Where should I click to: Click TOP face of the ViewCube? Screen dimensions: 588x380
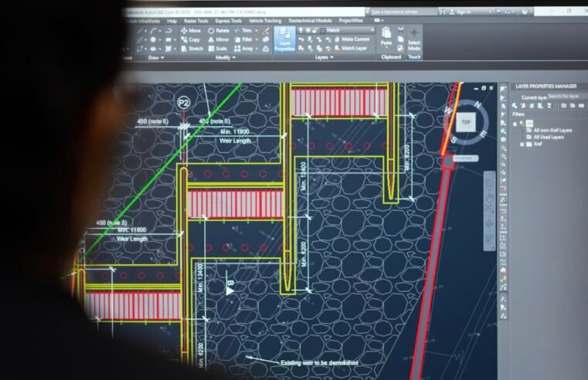click(466, 122)
